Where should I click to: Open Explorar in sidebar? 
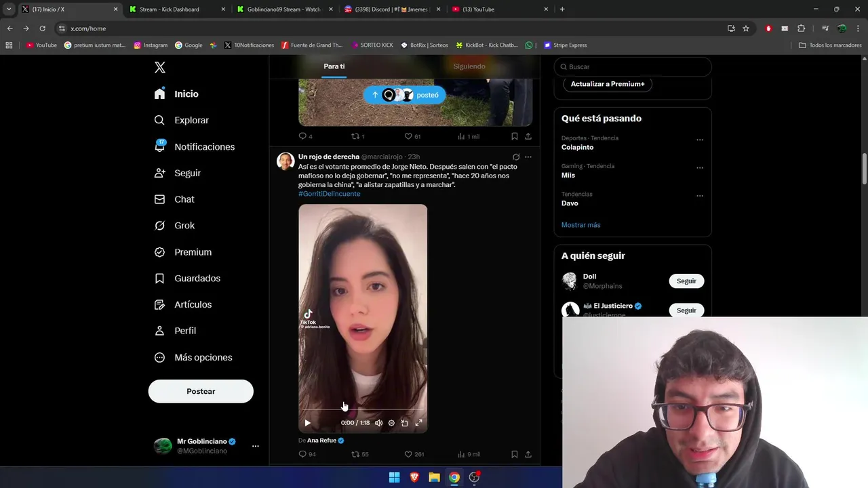click(181, 120)
